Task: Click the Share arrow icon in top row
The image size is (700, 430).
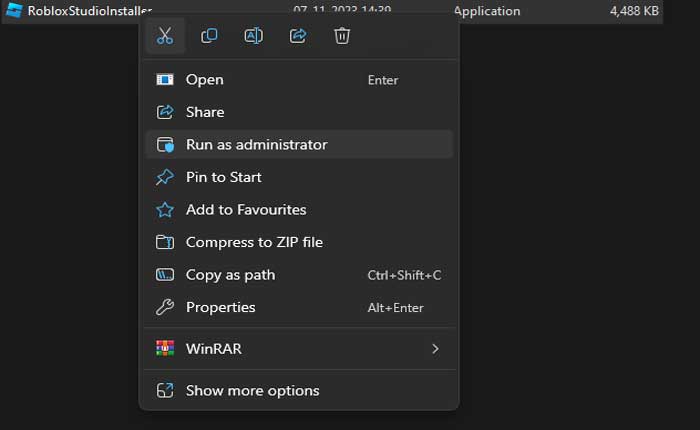Action: point(298,36)
